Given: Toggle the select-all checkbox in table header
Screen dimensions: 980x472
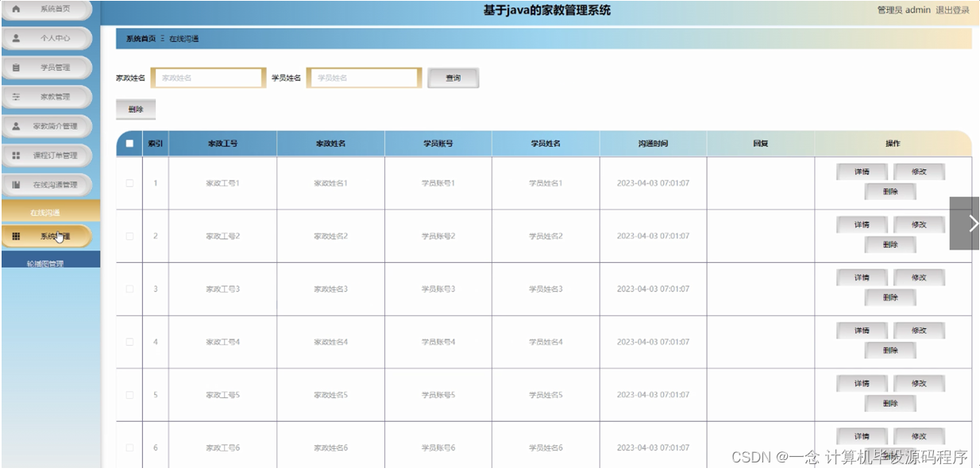Looking at the screenshot, I should [x=129, y=143].
